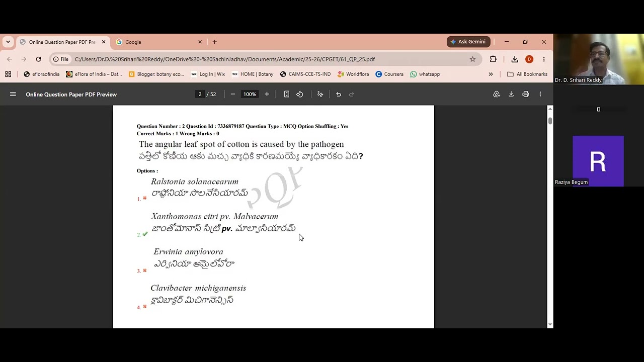644x362 pixels.
Task: Open the HOME Botany bookmark
Action: 253,74
